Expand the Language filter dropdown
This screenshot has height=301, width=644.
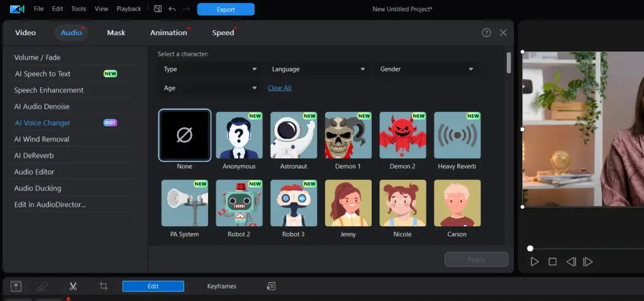click(x=318, y=69)
